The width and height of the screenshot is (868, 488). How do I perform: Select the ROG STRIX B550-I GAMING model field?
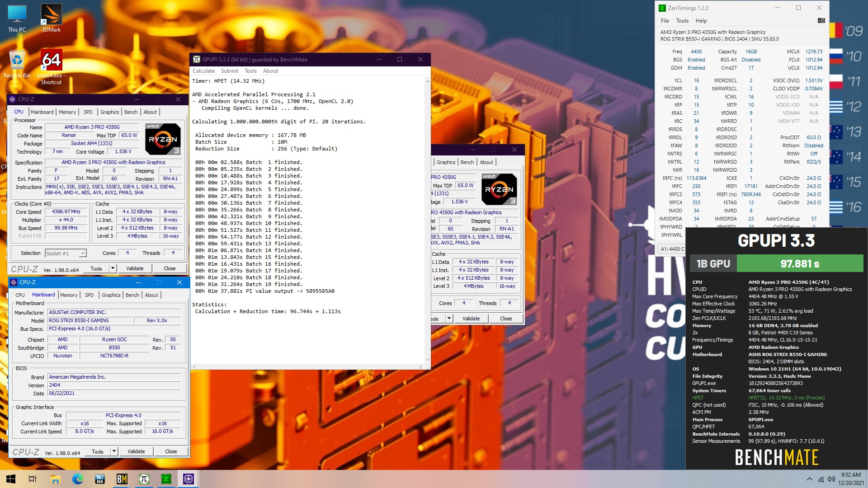(90, 320)
